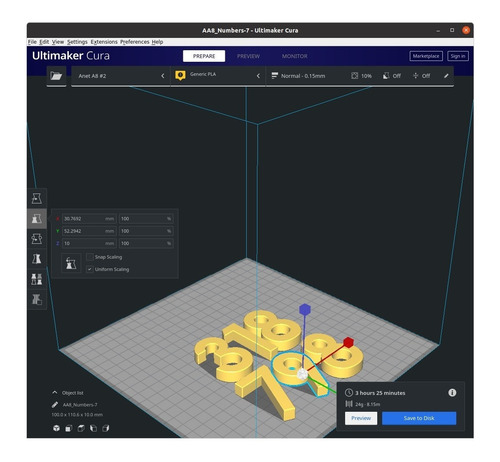Switch to the PREPARE stage
Image resolution: width=500 pixels, height=462 pixels.
(204, 56)
